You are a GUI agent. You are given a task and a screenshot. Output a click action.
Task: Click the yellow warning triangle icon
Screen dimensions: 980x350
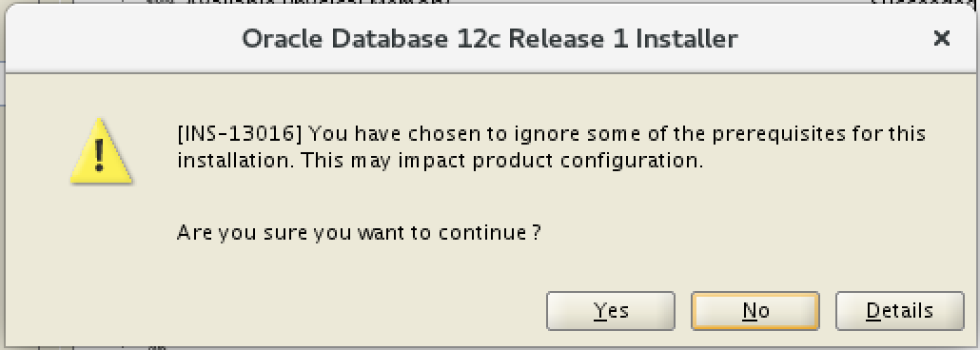coord(101,150)
